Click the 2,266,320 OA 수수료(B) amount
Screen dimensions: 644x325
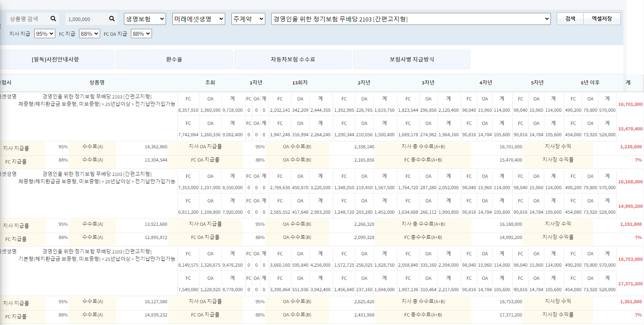[364, 224]
